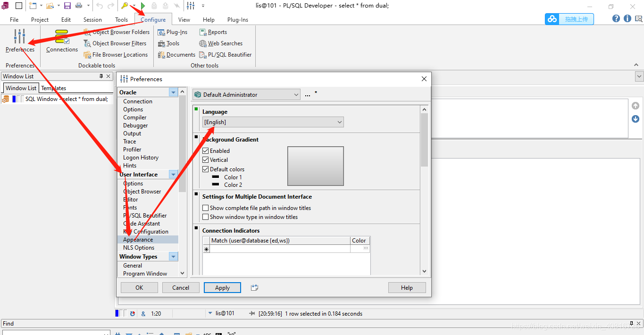Click the connection indicator Color cell ellipsis

pos(366,249)
